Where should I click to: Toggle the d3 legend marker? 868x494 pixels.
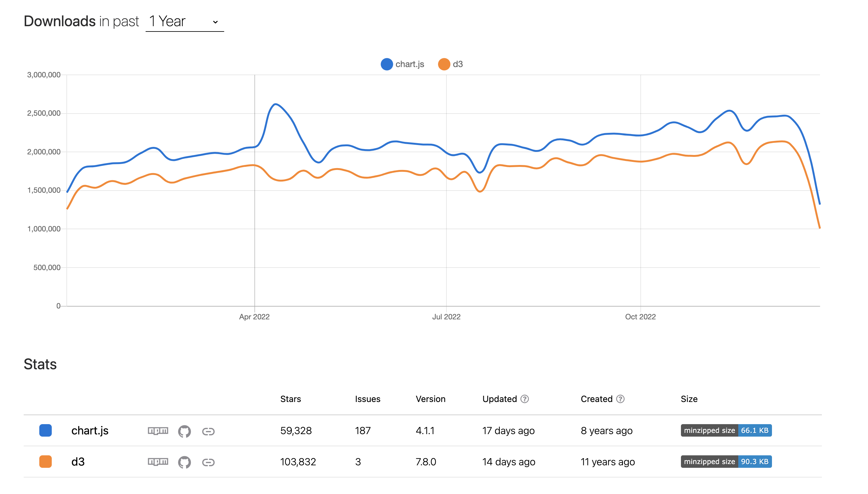[444, 64]
